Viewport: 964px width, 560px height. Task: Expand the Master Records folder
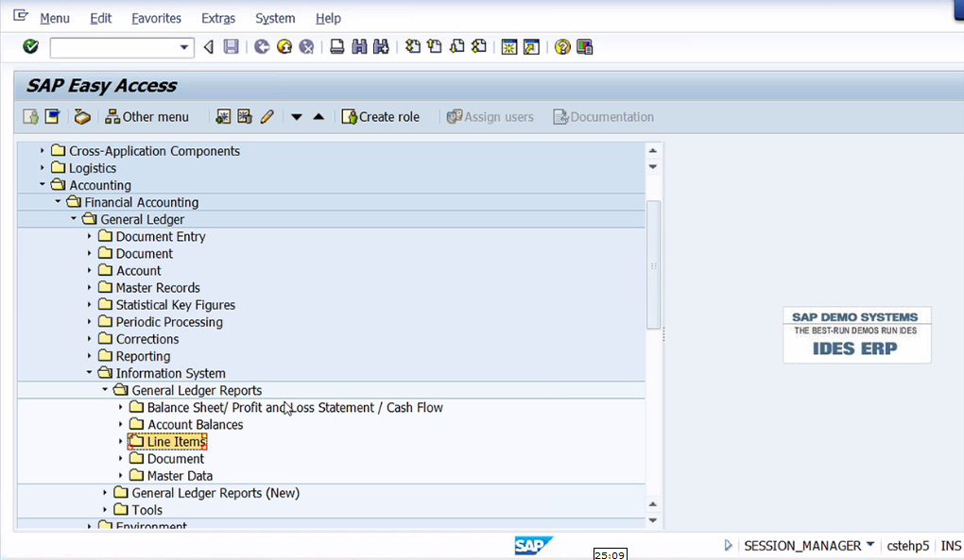(89, 287)
